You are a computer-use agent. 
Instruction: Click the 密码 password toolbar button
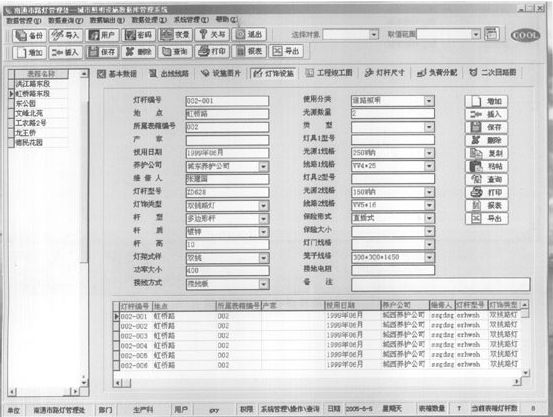(x=139, y=35)
